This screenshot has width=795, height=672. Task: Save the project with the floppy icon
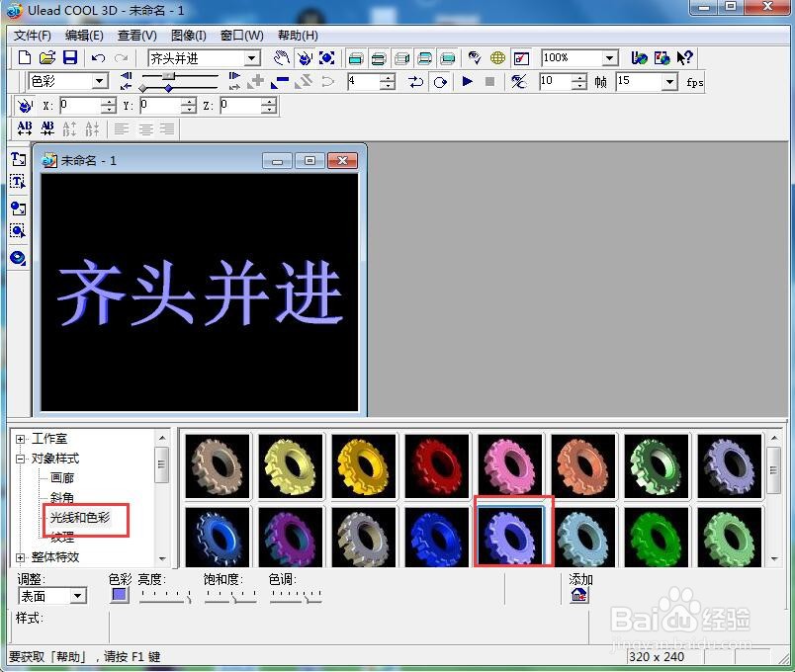pyautogui.click(x=69, y=57)
